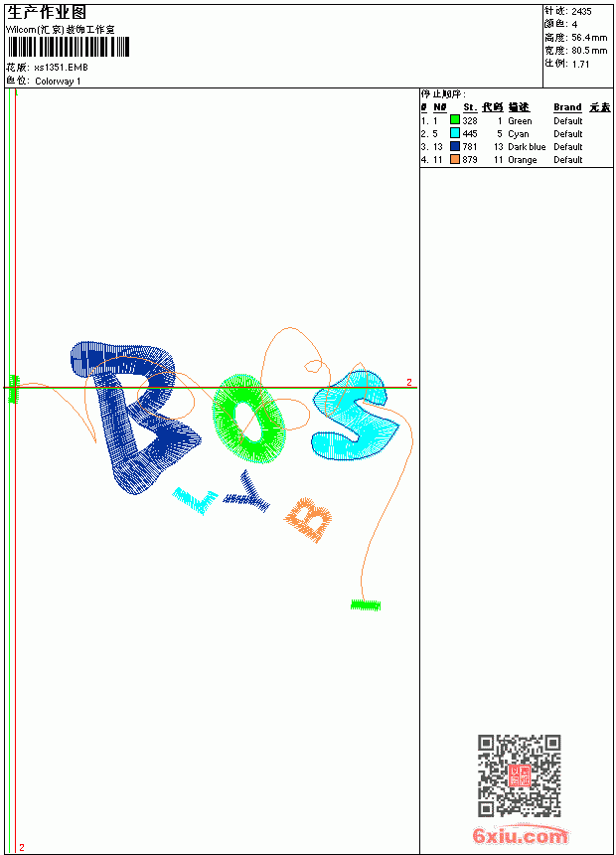
Task: Click the cyan color swatch in row 2
Action: pyautogui.click(x=455, y=133)
